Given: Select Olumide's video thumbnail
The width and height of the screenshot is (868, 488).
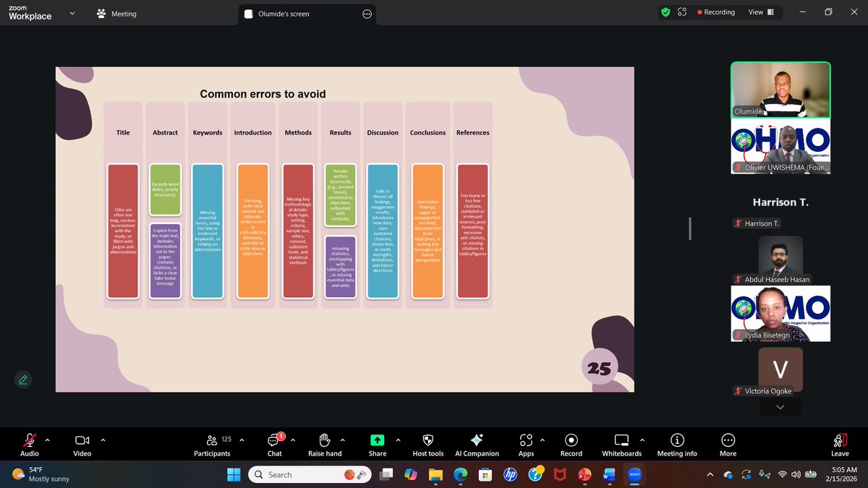Looking at the screenshot, I should [780, 90].
